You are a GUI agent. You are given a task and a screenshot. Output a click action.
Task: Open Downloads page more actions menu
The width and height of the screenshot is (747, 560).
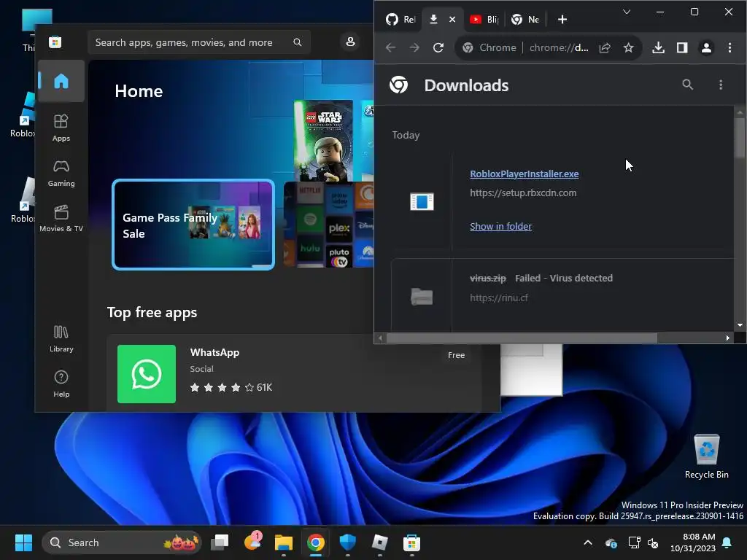click(720, 85)
